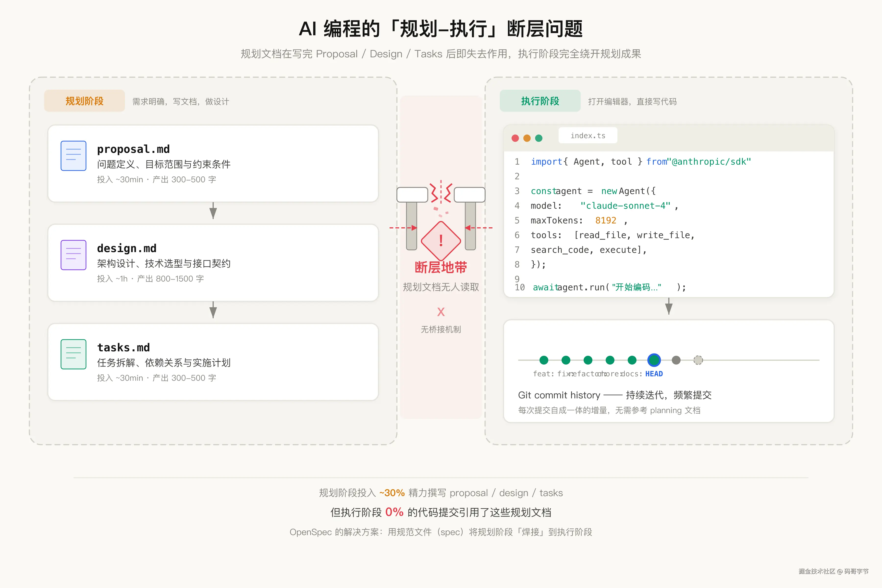The image size is (882, 588).
Task: Click Git commit history caption
Action: pos(615,395)
